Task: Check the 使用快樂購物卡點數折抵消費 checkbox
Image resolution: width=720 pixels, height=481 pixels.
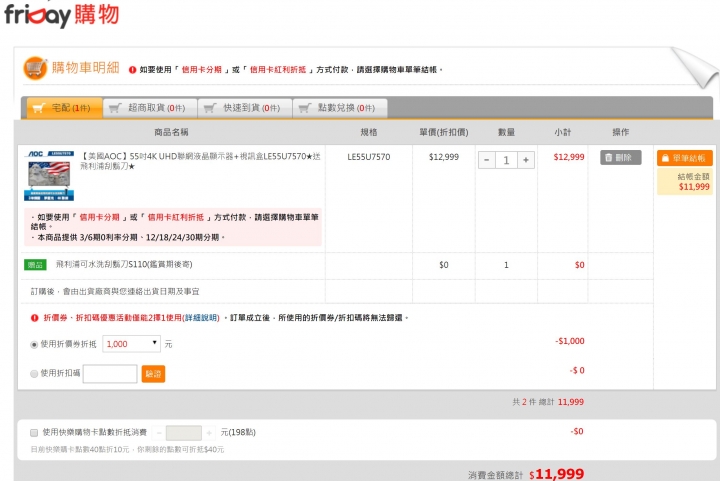Action: point(34,432)
